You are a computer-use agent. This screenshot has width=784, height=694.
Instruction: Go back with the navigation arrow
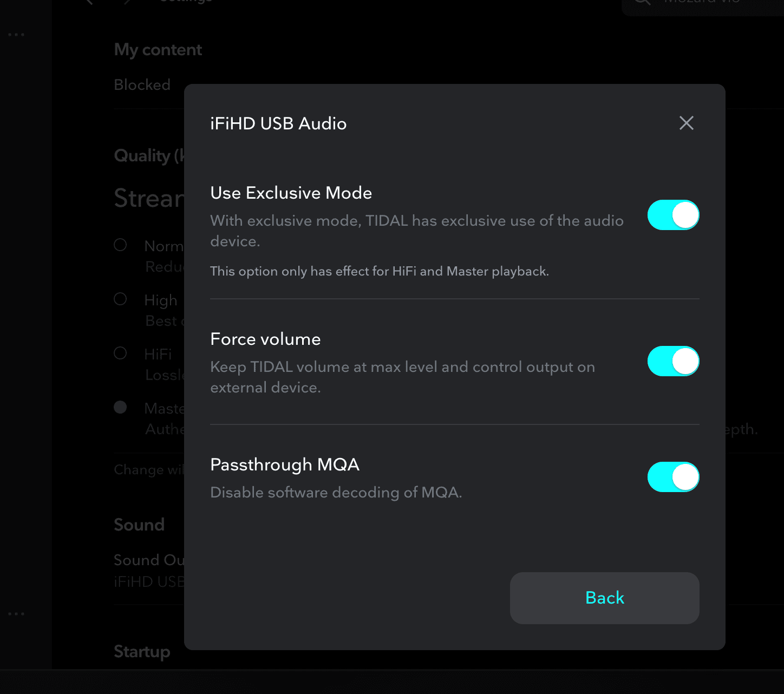pos(90,2)
